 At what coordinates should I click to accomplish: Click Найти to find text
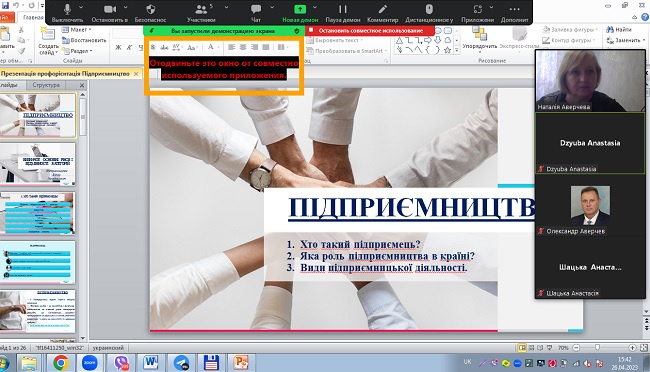[619, 29]
